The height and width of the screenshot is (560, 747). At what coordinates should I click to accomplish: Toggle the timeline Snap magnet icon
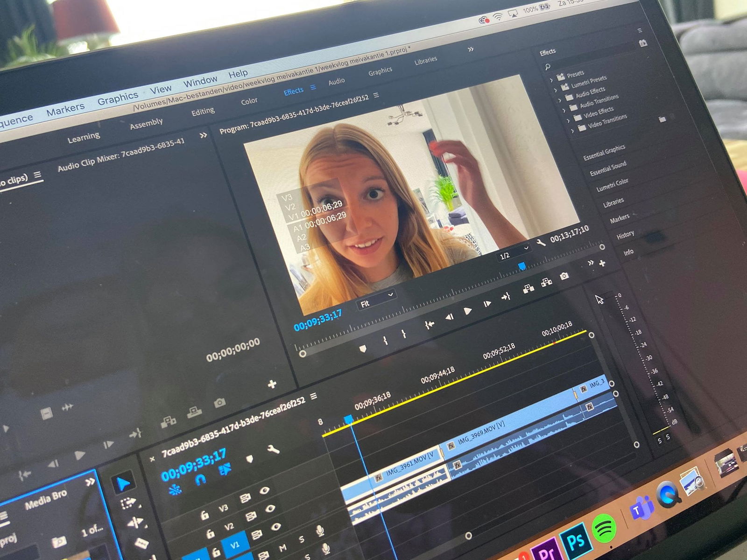tap(200, 479)
